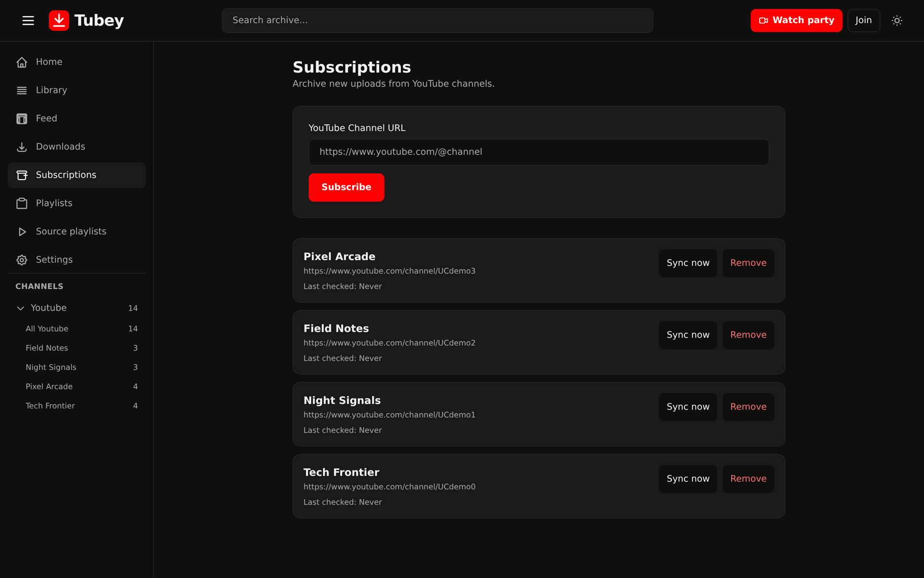Click the Join button
The width and height of the screenshot is (924, 578).
pos(863,20)
